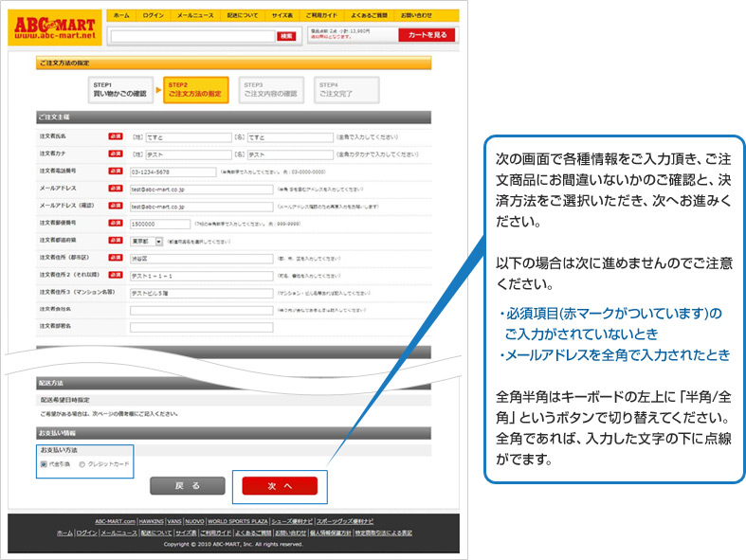746x560 pixels.
Task: Open the WORLD SPORTS PLAZA footer link
Action: click(x=238, y=521)
